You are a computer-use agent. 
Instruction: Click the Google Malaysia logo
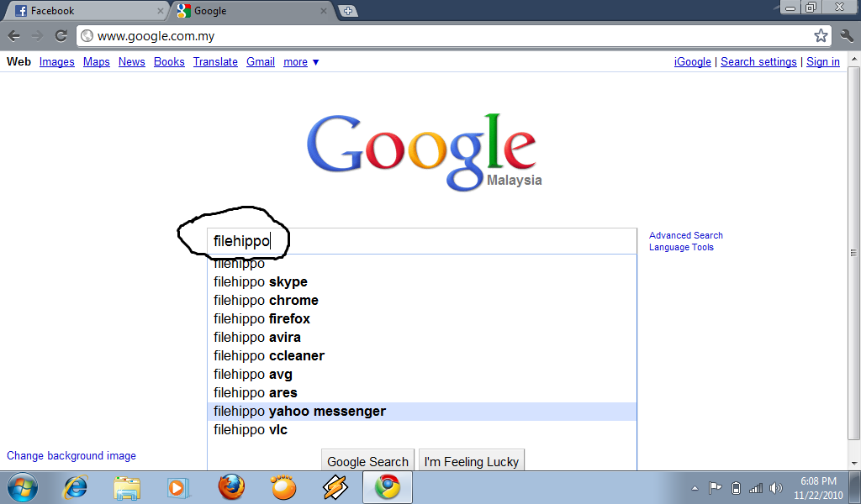point(423,152)
